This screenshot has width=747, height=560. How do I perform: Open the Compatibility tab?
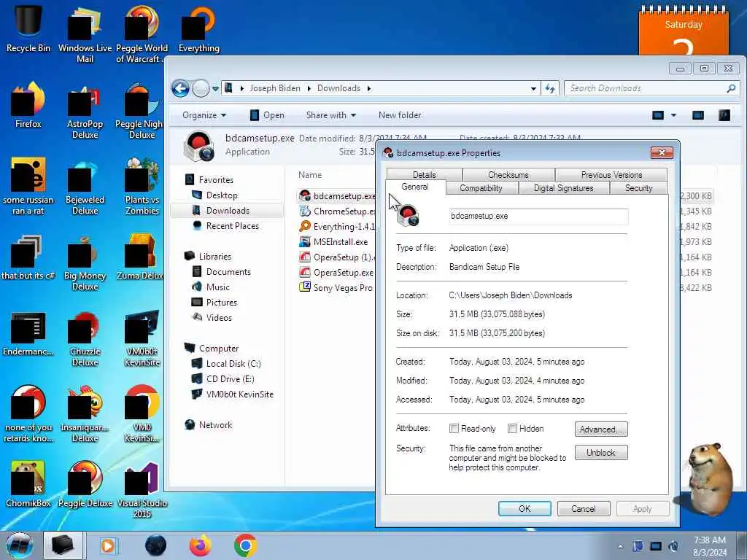[x=481, y=188]
